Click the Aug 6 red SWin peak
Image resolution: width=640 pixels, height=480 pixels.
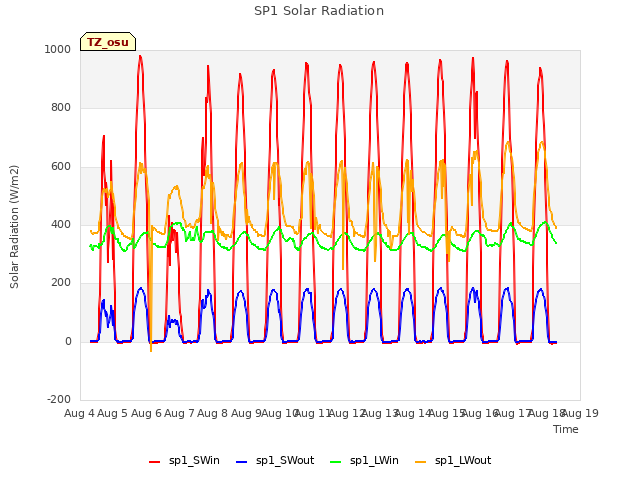140,56
